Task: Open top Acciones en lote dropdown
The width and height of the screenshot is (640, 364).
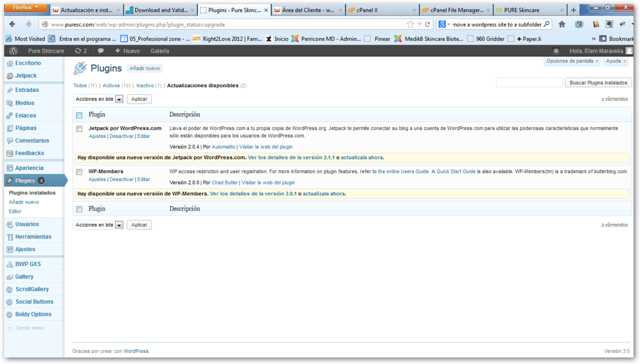Action: (98, 99)
